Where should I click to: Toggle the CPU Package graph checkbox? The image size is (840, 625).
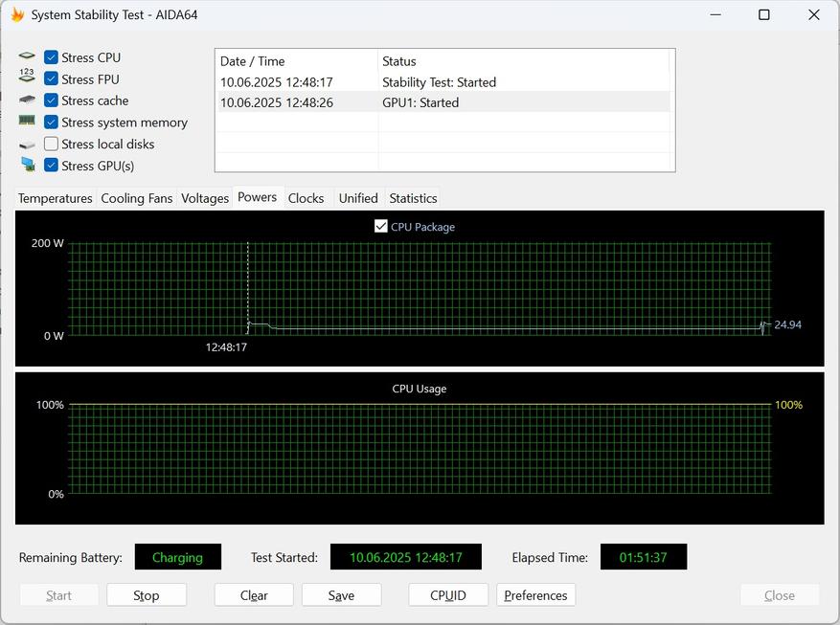(381, 226)
